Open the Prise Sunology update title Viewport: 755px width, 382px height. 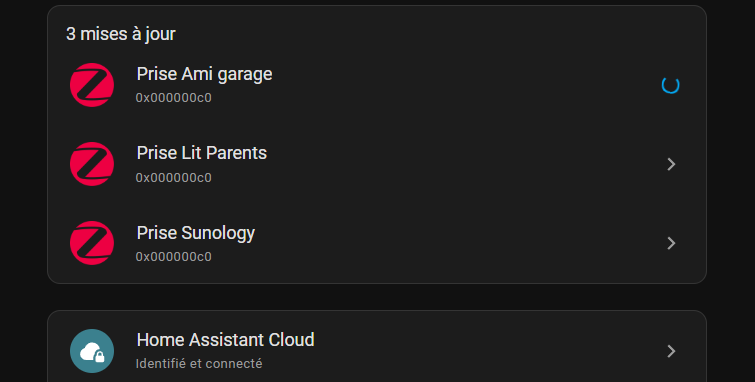195,233
